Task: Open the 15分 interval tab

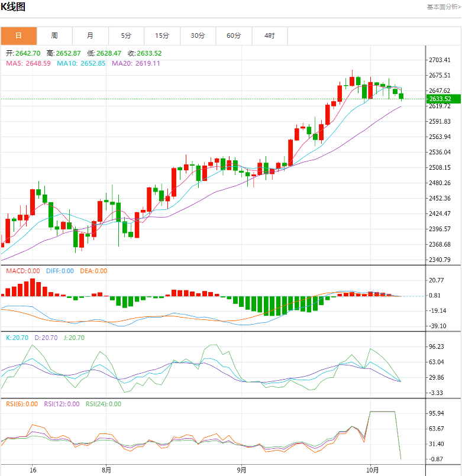Action: click(162, 36)
